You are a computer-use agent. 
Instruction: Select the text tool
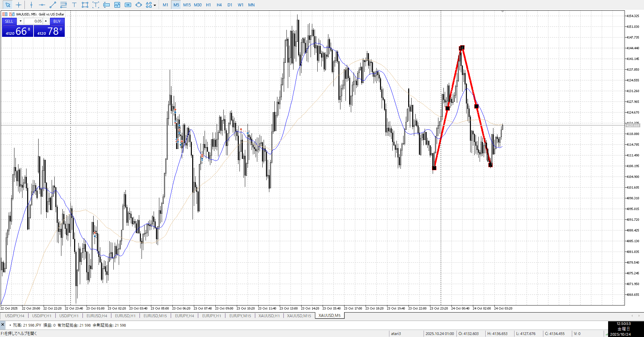pos(74,5)
